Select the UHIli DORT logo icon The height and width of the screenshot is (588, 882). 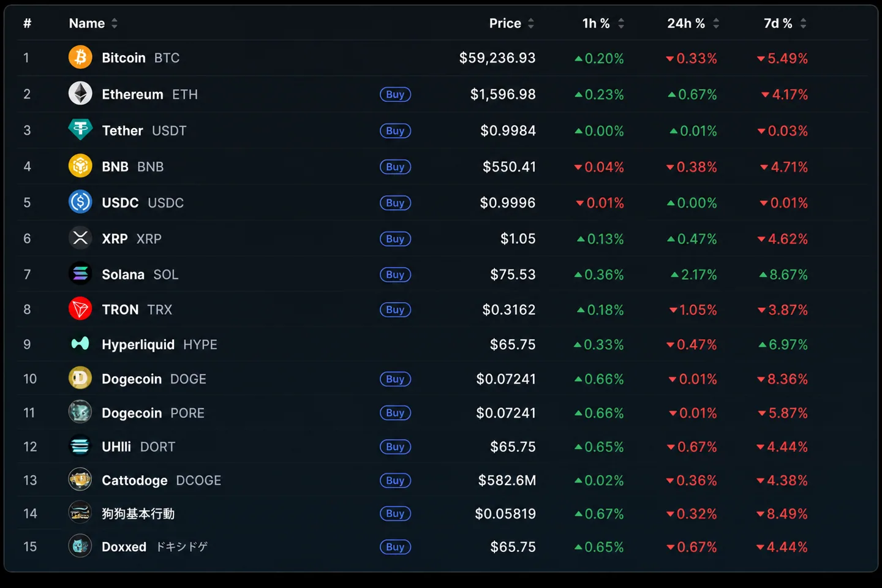pos(80,446)
